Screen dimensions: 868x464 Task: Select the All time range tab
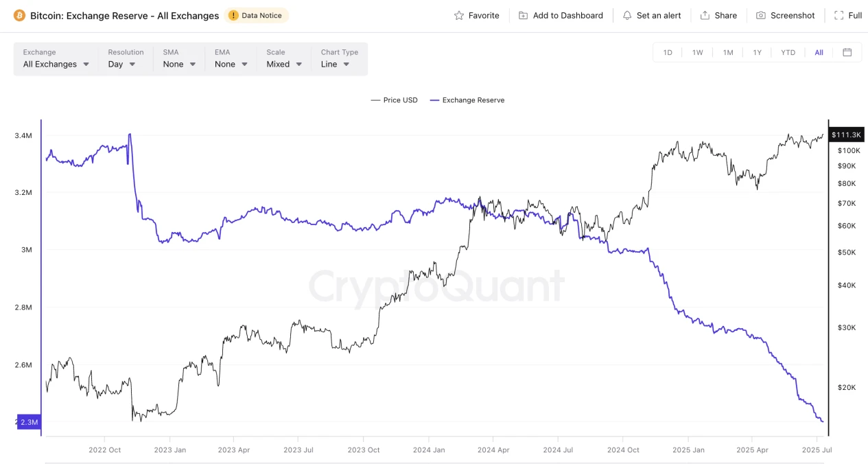pos(819,52)
